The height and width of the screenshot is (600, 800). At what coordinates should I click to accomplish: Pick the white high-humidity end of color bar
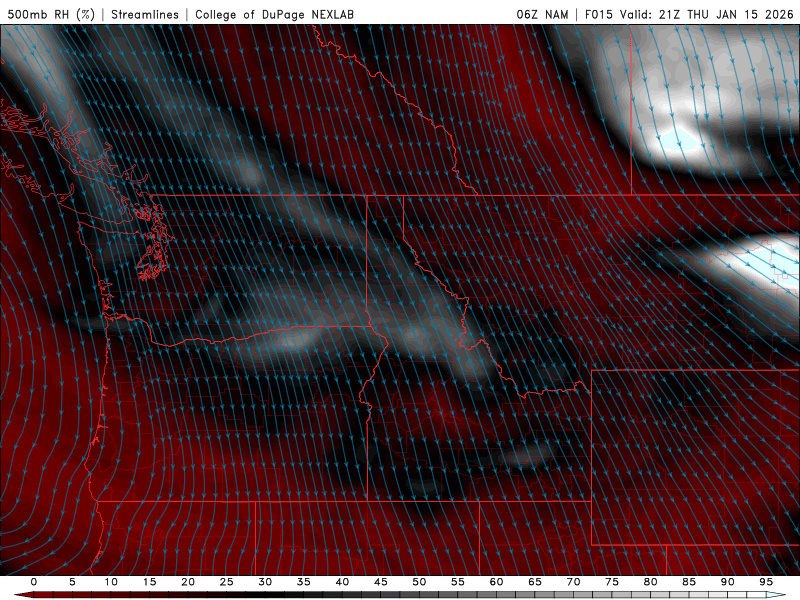coord(776,595)
